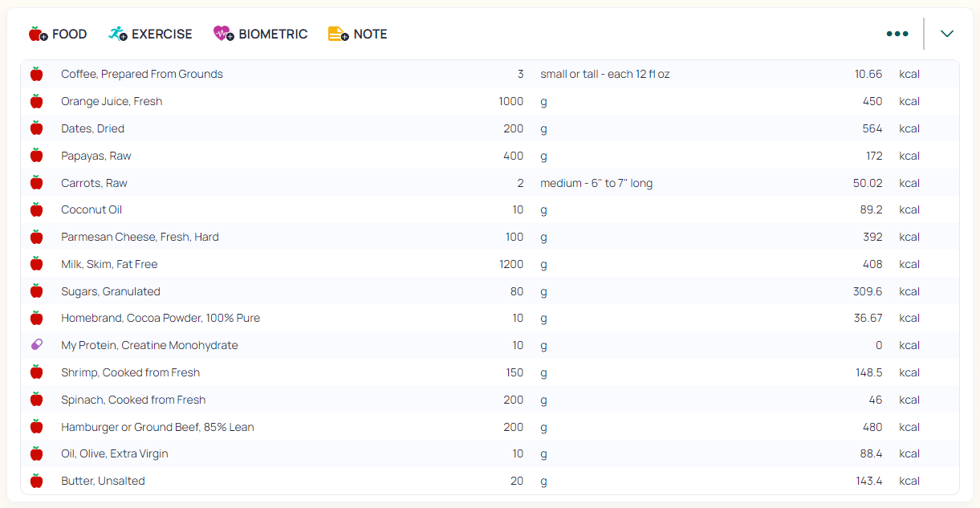Click the apple icon beside Coconut Oil
The height and width of the screenshot is (508, 980).
[x=36, y=210]
